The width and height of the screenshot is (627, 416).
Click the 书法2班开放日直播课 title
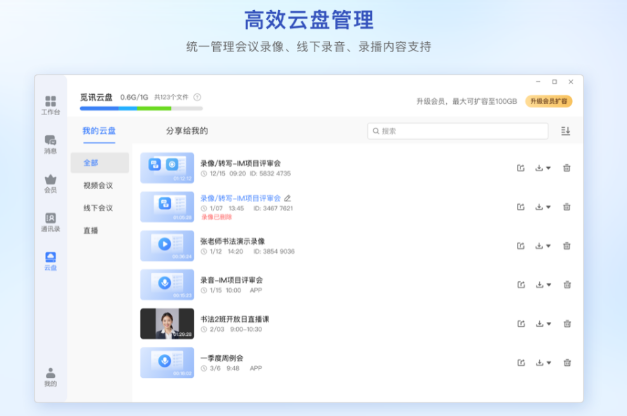point(235,319)
